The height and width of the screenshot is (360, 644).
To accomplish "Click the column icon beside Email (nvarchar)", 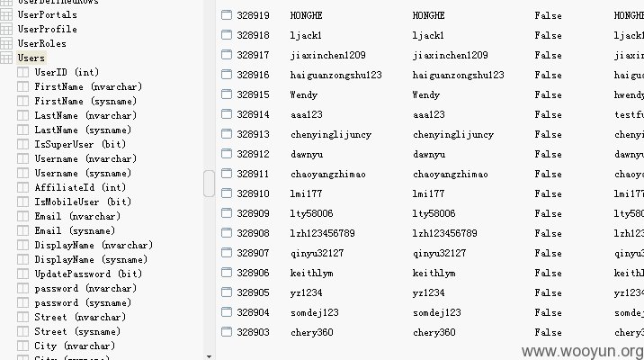I will (x=23, y=216).
